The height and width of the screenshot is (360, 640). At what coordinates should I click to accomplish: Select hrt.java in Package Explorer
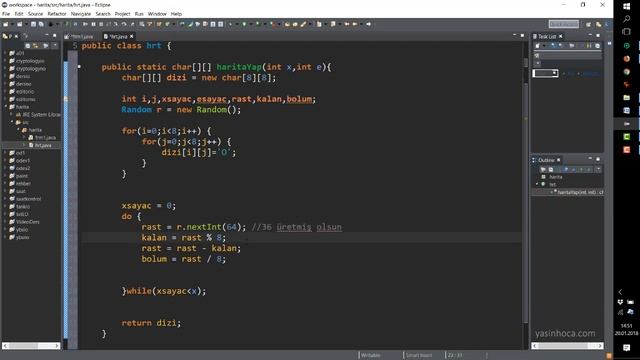pos(42,145)
